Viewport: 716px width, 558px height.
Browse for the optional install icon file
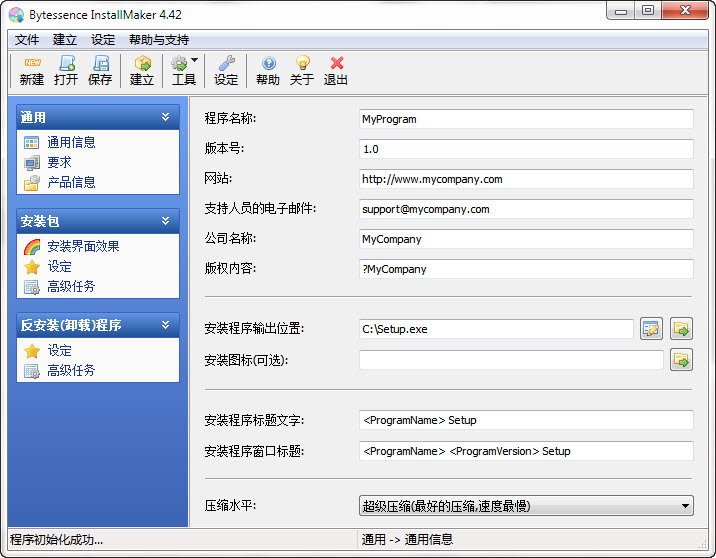point(681,359)
